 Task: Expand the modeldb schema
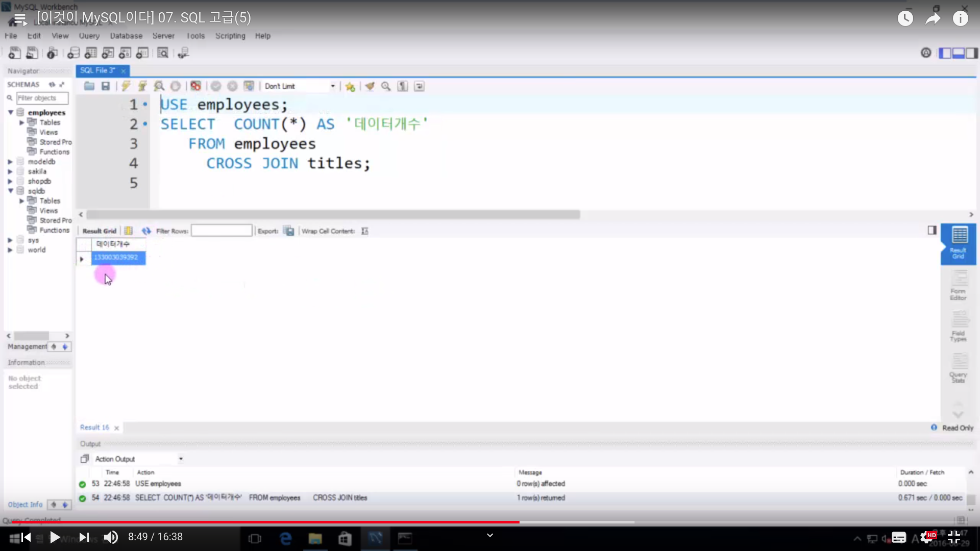10,162
